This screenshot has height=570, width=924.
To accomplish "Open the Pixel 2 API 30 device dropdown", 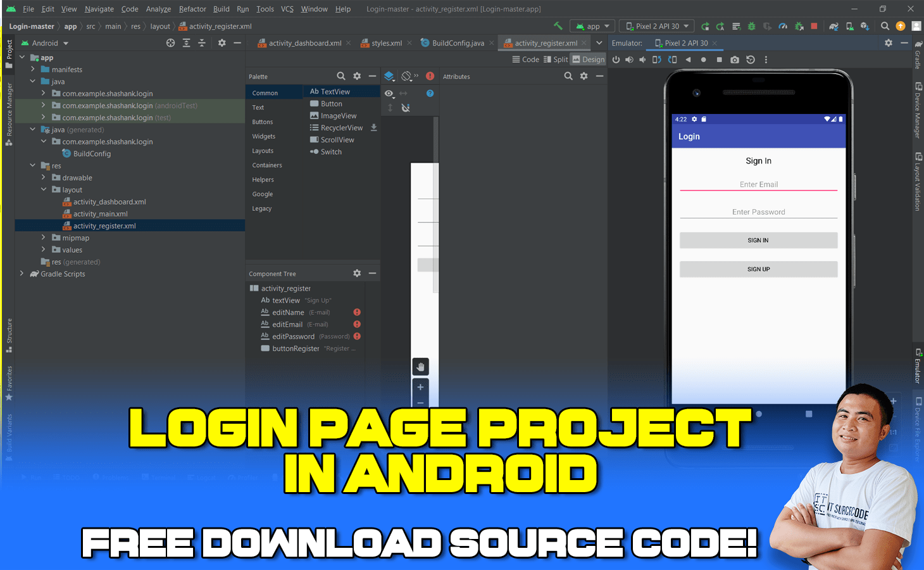I will 657,26.
